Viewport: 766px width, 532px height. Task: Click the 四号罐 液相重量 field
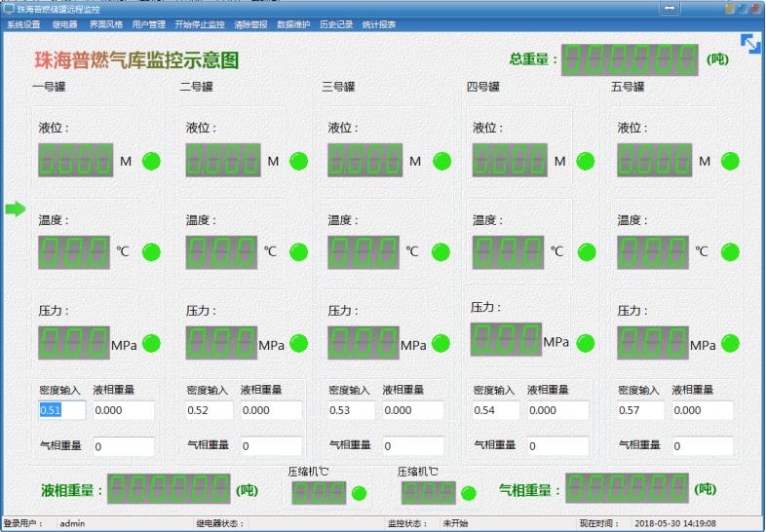557,410
